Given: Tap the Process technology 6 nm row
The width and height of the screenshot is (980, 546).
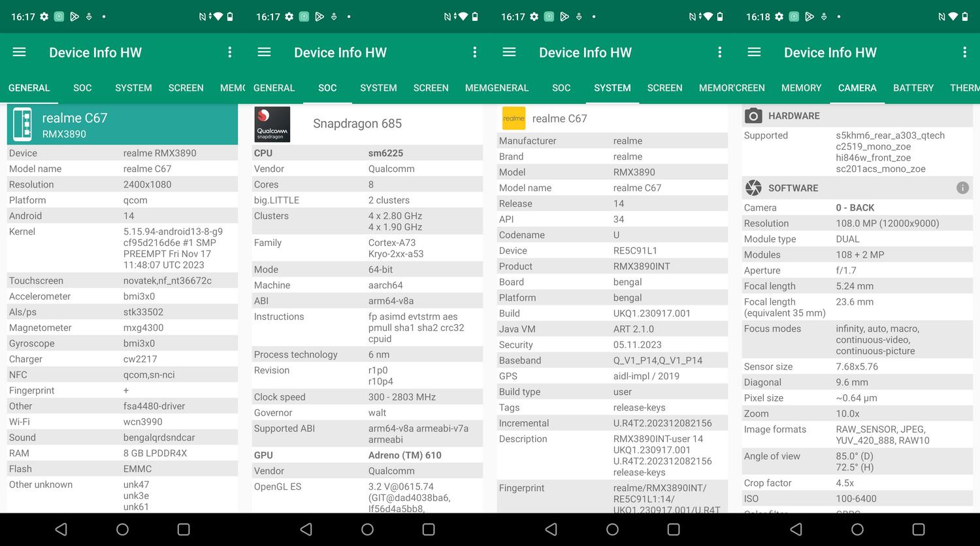Looking at the screenshot, I should 367,354.
